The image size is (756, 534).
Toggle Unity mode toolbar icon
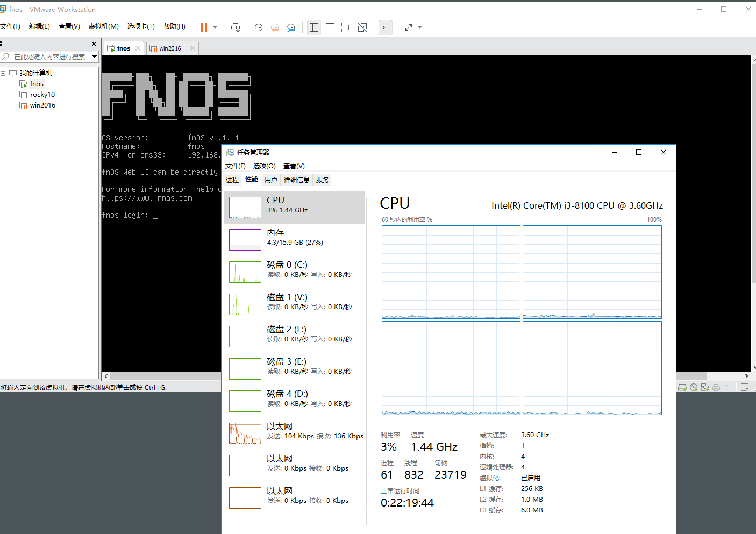[362, 27]
